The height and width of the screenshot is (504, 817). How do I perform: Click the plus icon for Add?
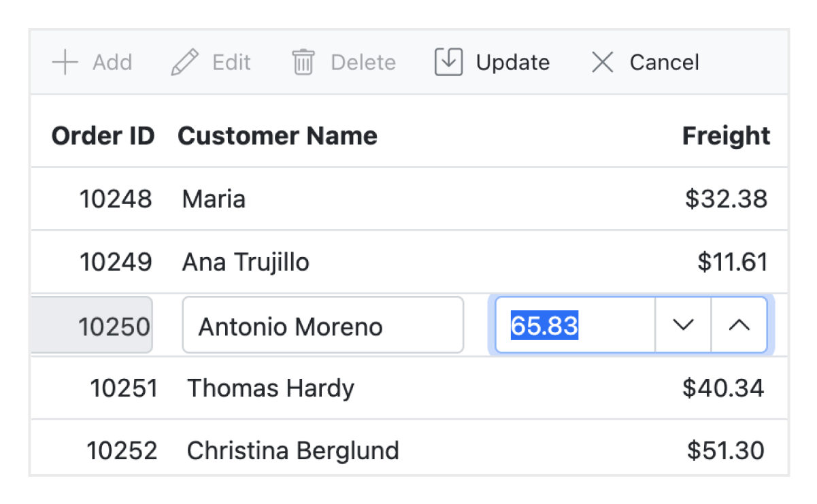click(x=65, y=63)
